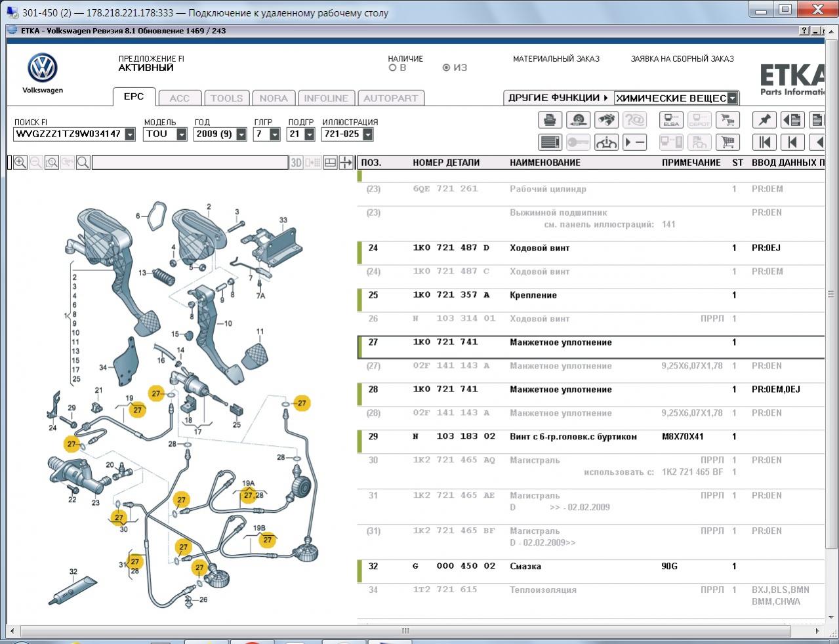This screenshot has height=644, width=839.
Task: Expand the ГЛГР dropdown showing 7
Action: click(275, 134)
